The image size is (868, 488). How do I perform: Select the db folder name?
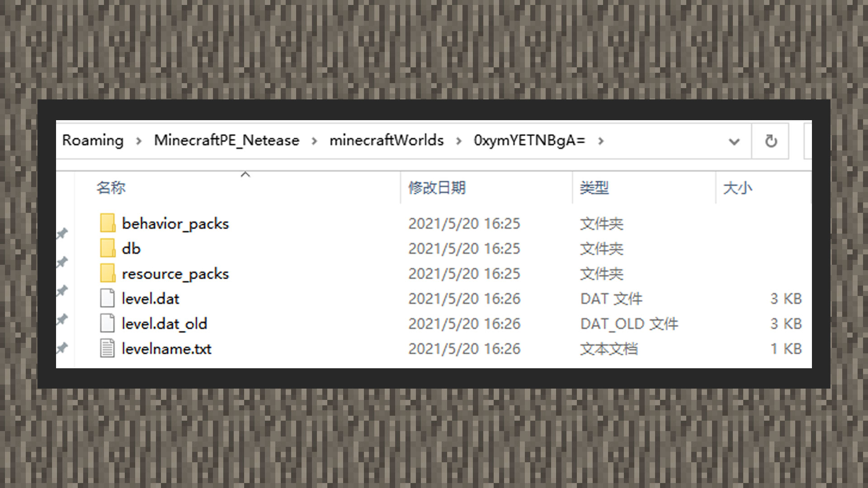tap(131, 249)
